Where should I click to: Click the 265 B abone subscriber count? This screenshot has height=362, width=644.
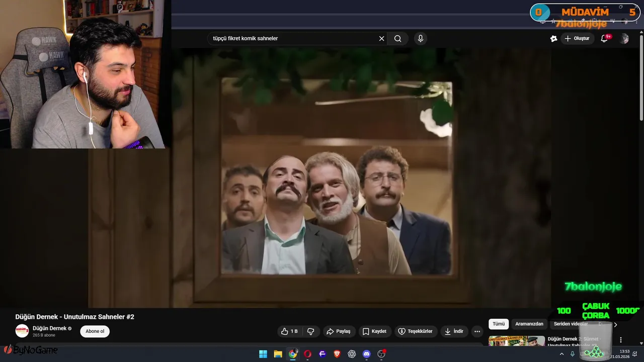[44, 335]
